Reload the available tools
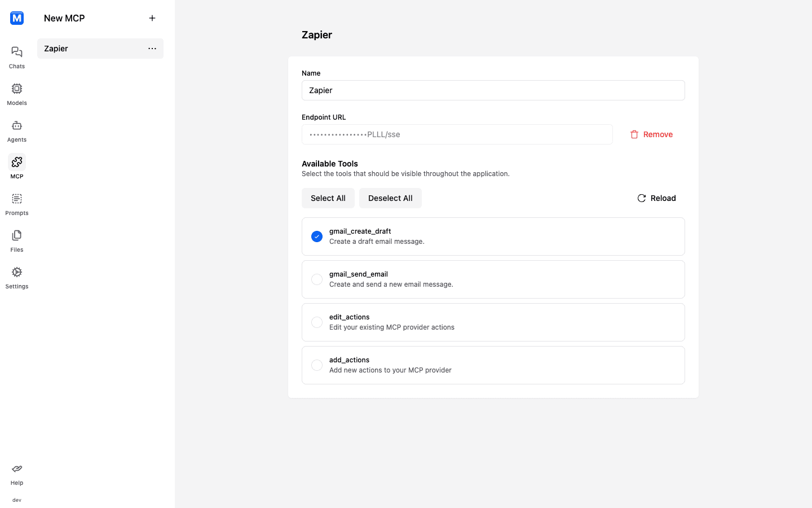Screen dimensions: 812x508 coord(656,198)
